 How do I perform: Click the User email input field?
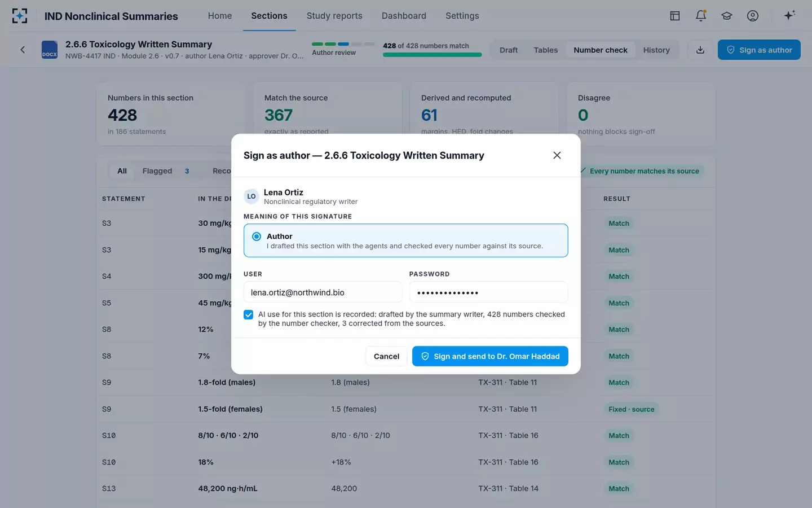point(323,292)
